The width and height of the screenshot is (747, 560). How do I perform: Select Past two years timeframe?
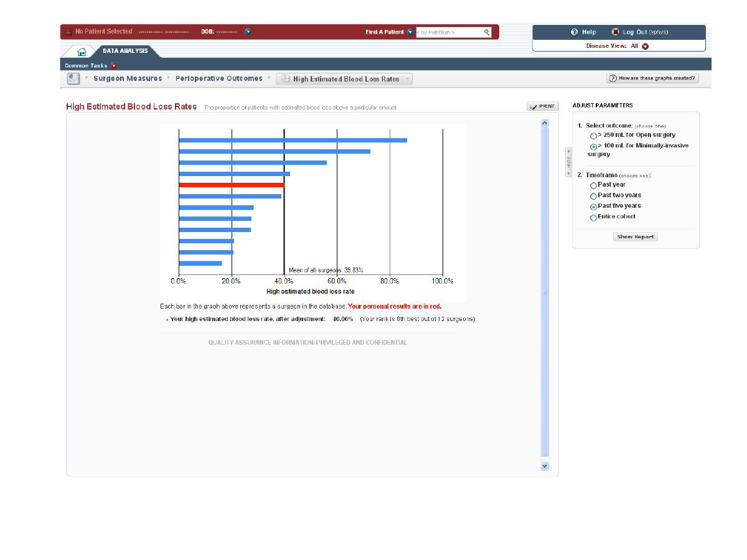click(x=593, y=196)
